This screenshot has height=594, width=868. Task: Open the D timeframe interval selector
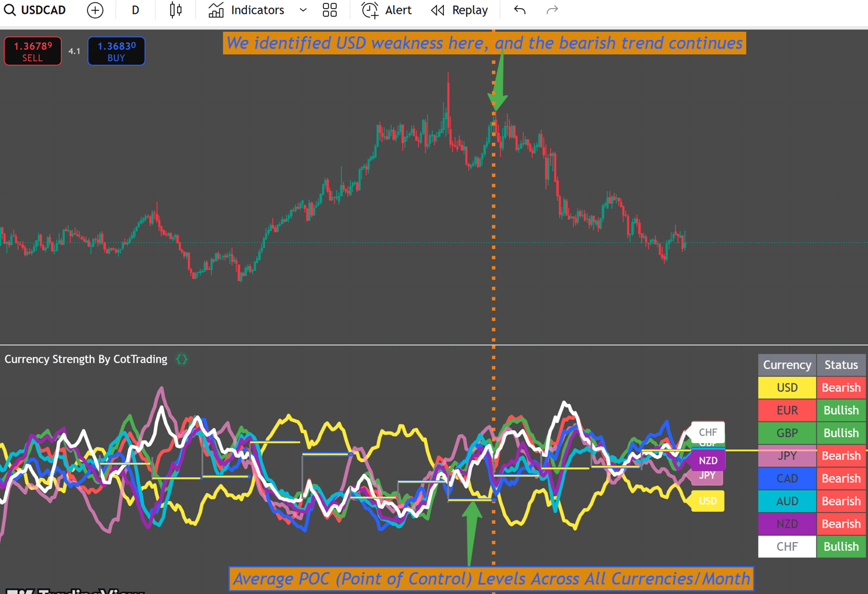(x=135, y=10)
